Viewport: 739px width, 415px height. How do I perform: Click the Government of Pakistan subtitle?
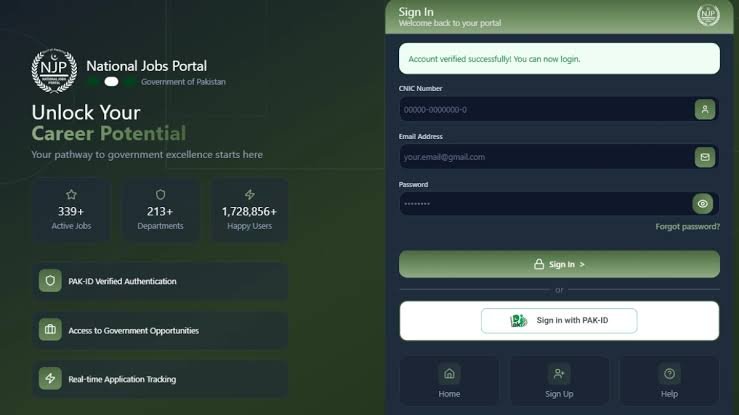(183, 82)
